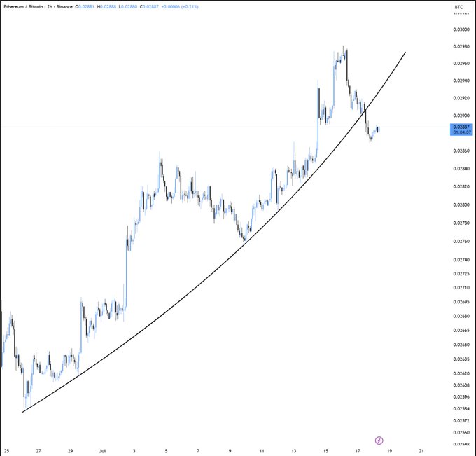
Task: Click the 0.02940 price scale label
Action: pos(461,81)
